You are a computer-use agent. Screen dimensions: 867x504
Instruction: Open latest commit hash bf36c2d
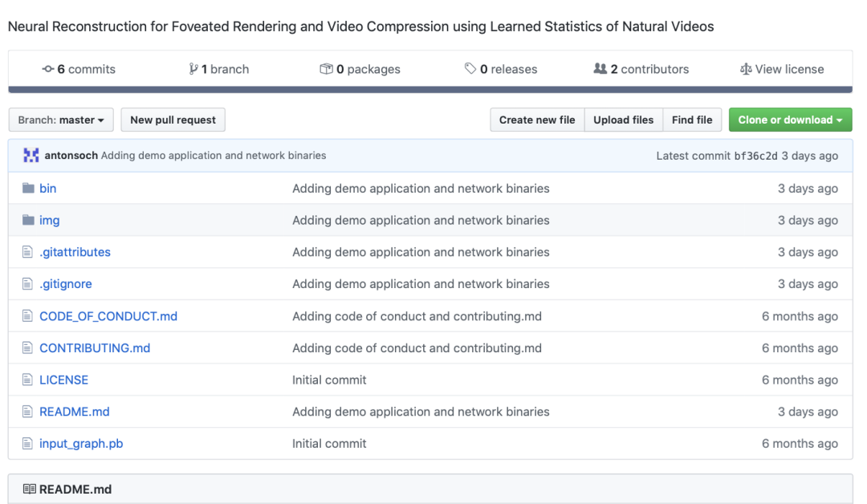(x=755, y=156)
